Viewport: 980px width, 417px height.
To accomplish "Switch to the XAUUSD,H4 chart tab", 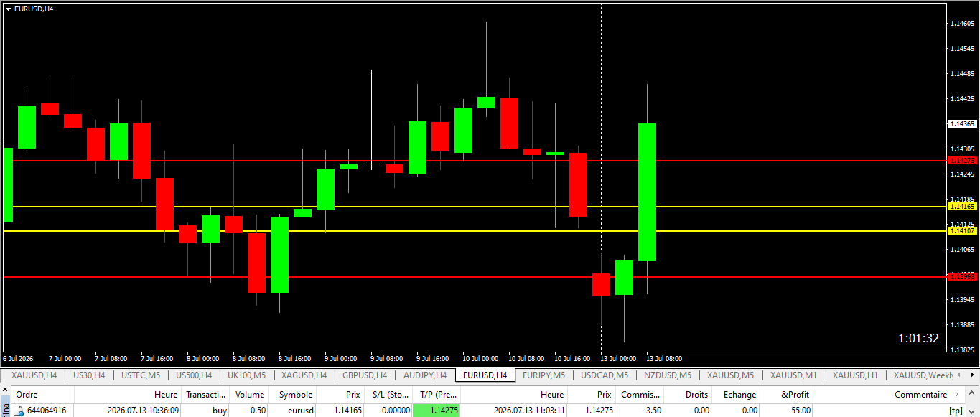I will pos(34,375).
